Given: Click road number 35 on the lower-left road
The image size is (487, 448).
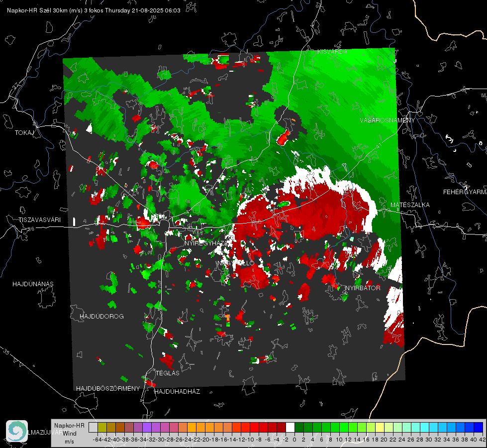Looking at the screenshot, I should [6, 351].
